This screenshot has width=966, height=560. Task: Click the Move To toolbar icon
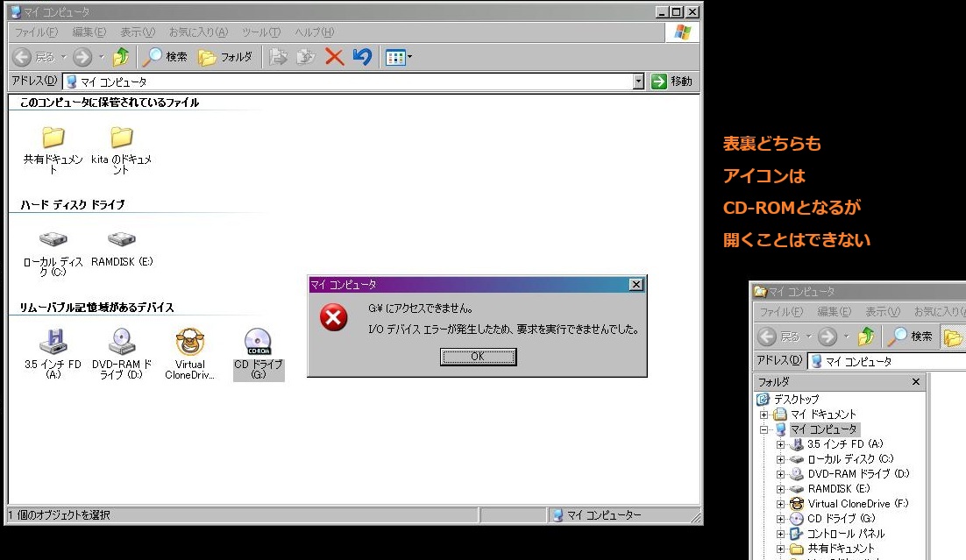[x=279, y=57]
